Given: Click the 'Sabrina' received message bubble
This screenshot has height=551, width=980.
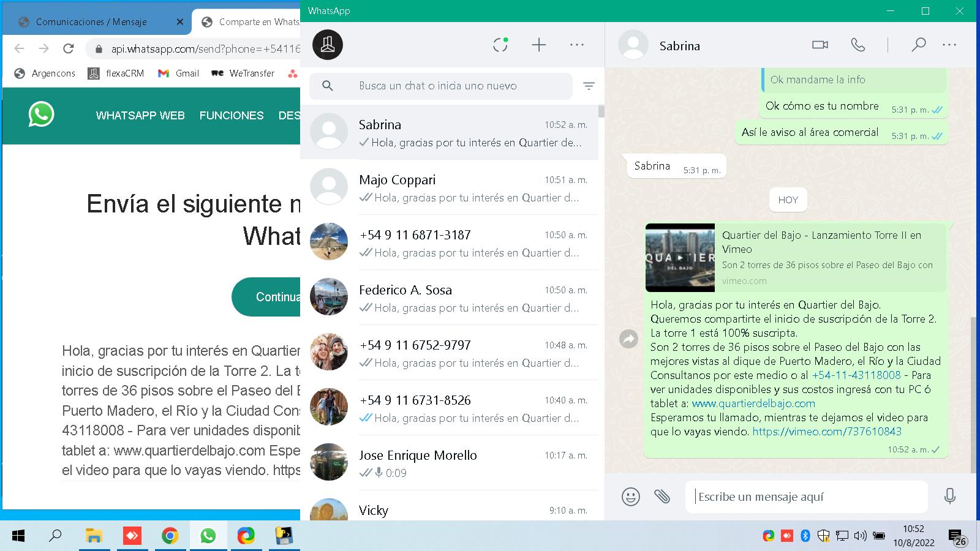Looking at the screenshot, I should [676, 166].
